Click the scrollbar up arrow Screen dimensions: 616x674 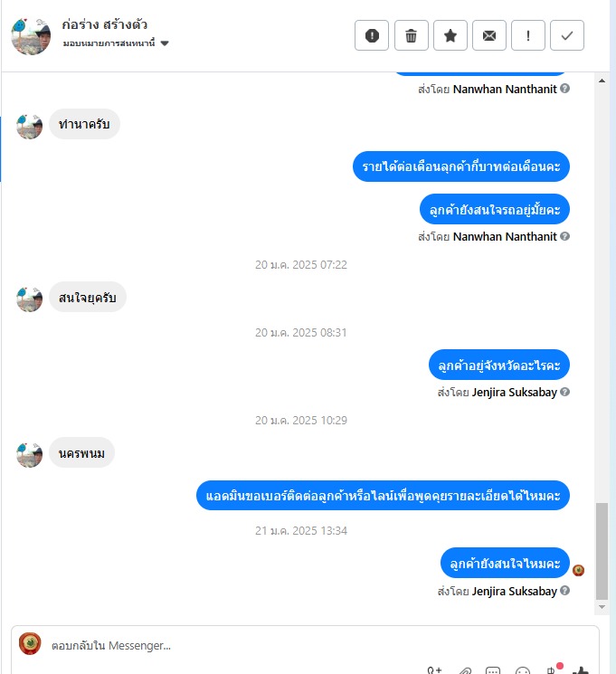point(602,81)
